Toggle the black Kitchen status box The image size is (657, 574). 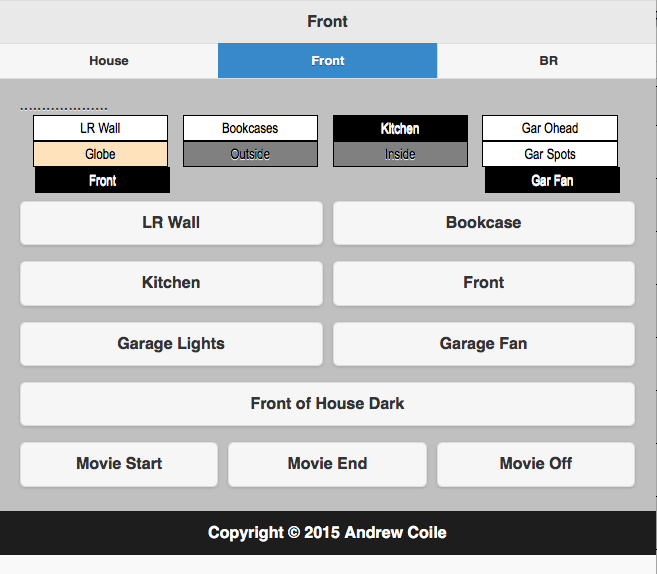[400, 128]
